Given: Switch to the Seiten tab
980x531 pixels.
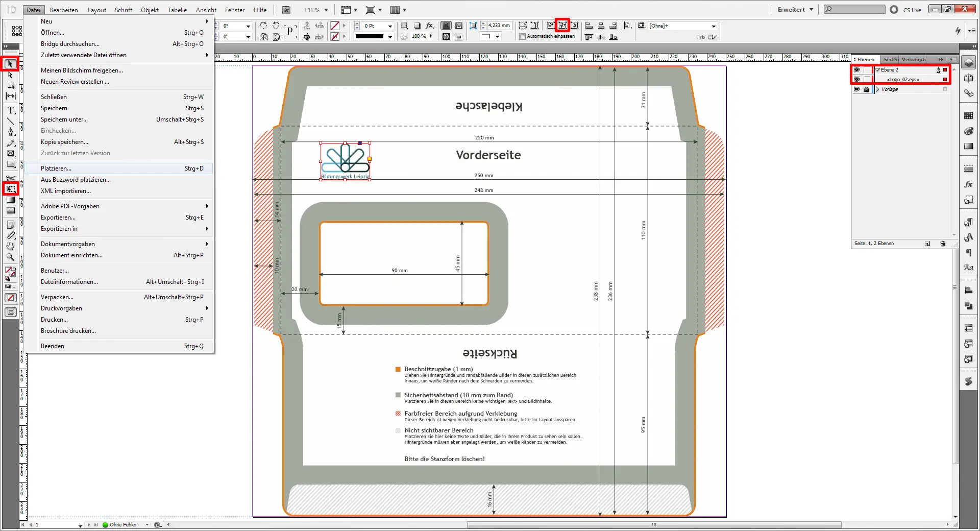Looking at the screenshot, I should coord(891,60).
